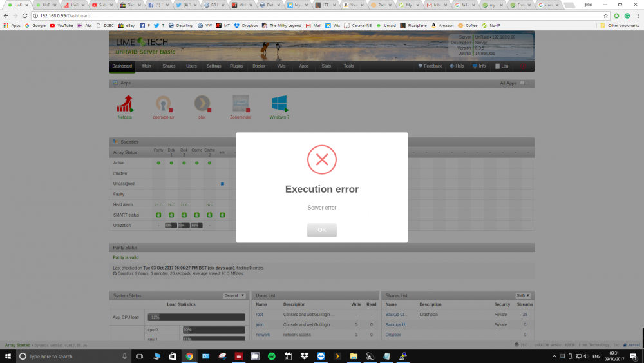Open the openvpn-as app icon
Screen dimensions: 644x363
click(x=164, y=104)
